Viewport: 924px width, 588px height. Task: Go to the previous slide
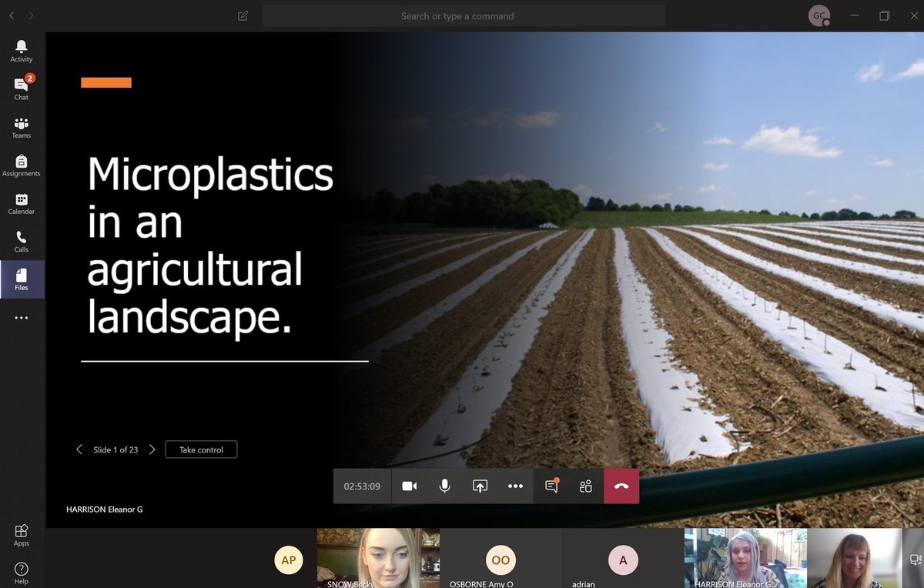(79, 449)
